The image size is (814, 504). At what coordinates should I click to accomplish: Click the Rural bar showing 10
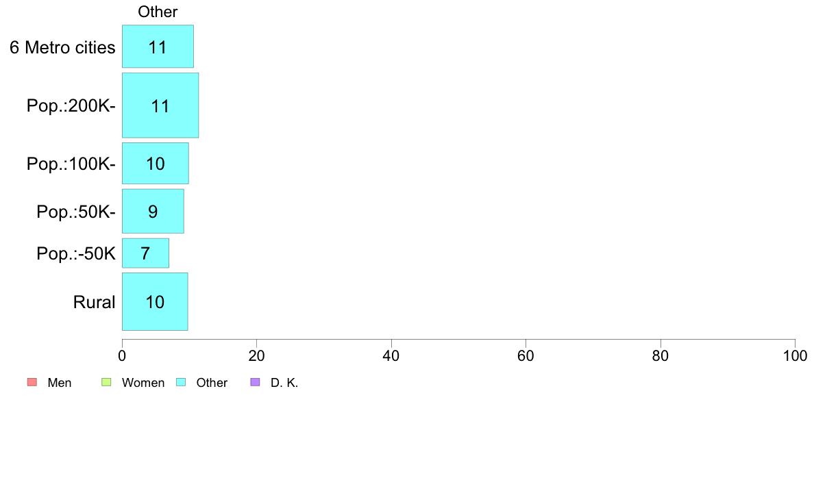[156, 301]
